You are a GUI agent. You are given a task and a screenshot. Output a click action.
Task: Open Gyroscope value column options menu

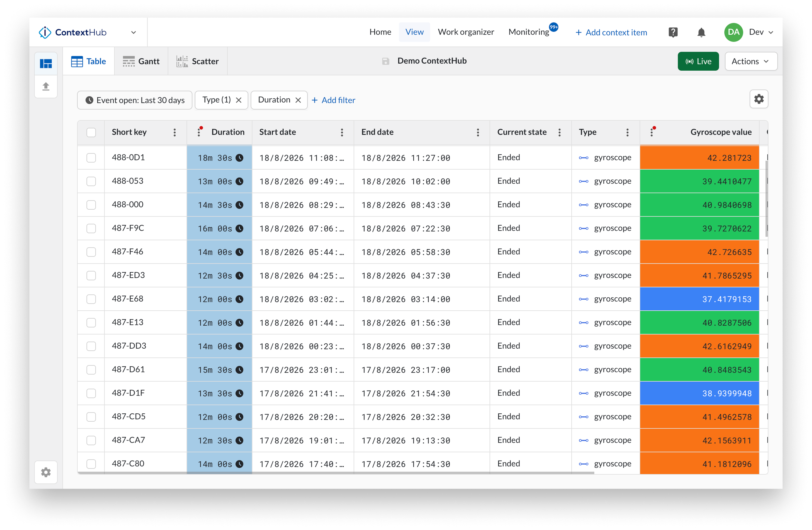(x=652, y=132)
